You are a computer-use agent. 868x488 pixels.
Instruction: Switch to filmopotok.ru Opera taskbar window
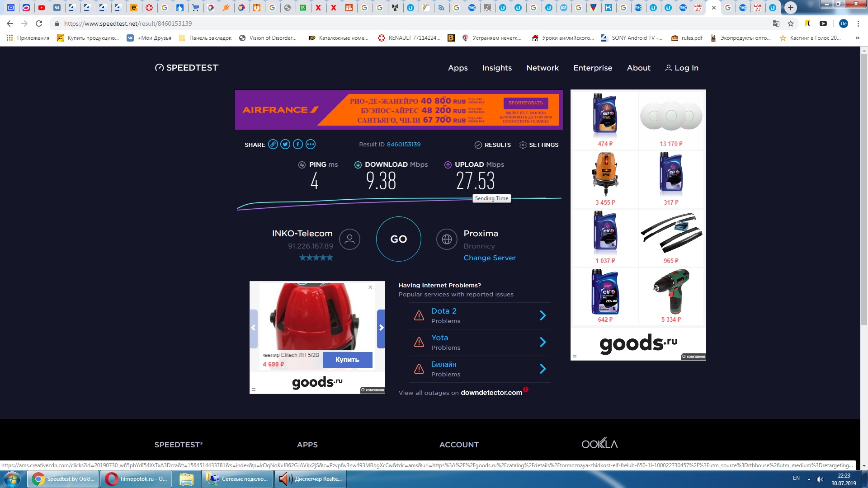tap(137, 479)
